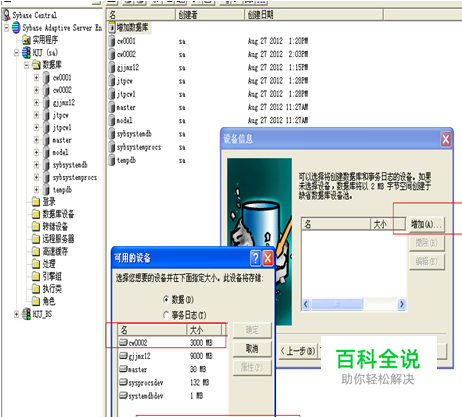
Task: Expand the MJJ_BS server node
Action: 16,314
